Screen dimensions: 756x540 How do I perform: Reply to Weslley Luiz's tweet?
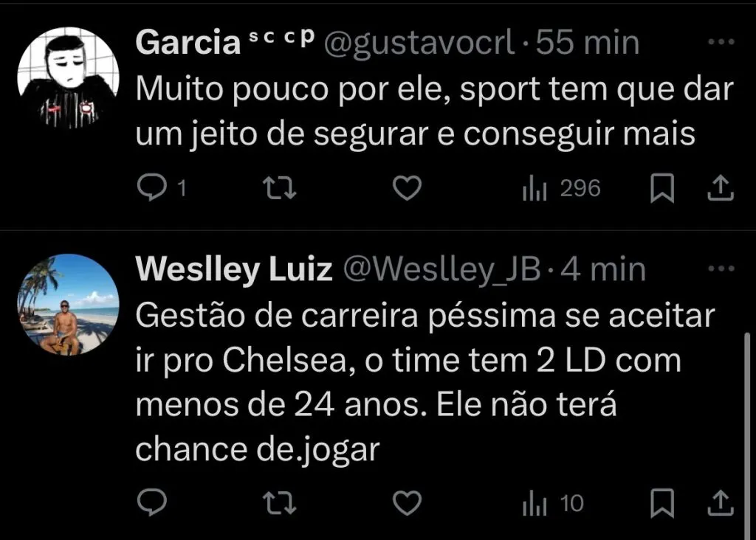pyautogui.click(x=154, y=504)
